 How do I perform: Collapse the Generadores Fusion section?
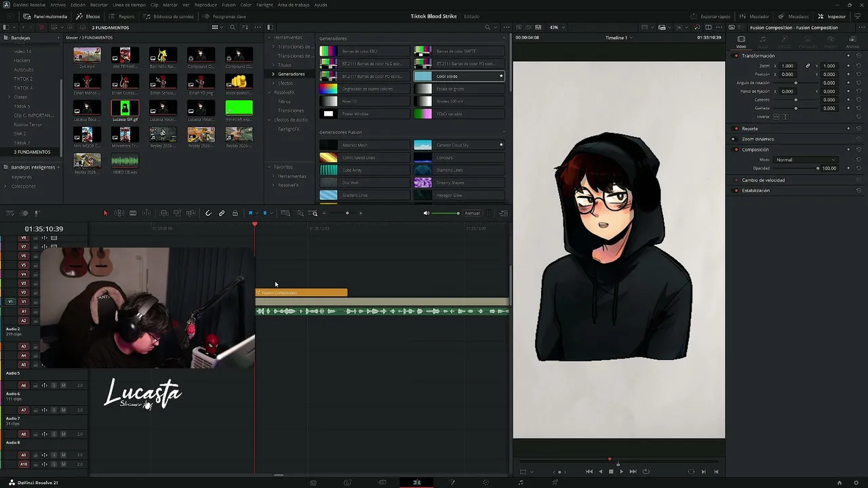click(x=503, y=132)
